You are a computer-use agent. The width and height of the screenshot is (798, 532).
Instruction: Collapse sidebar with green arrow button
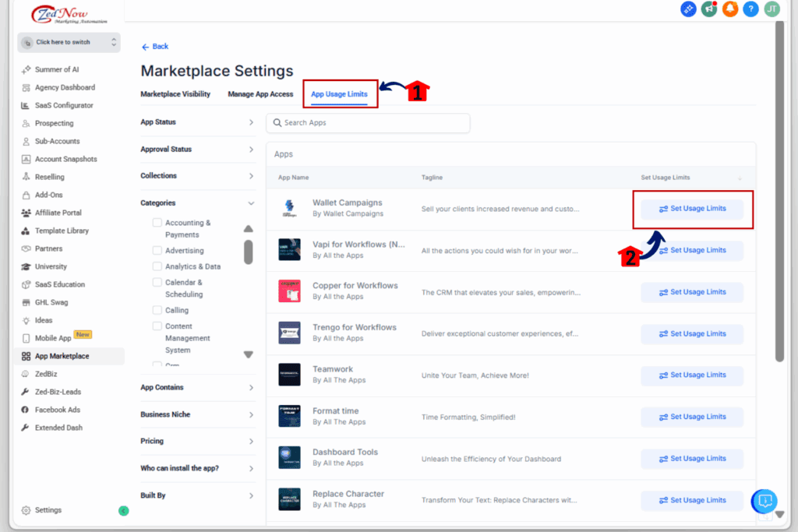(123, 511)
